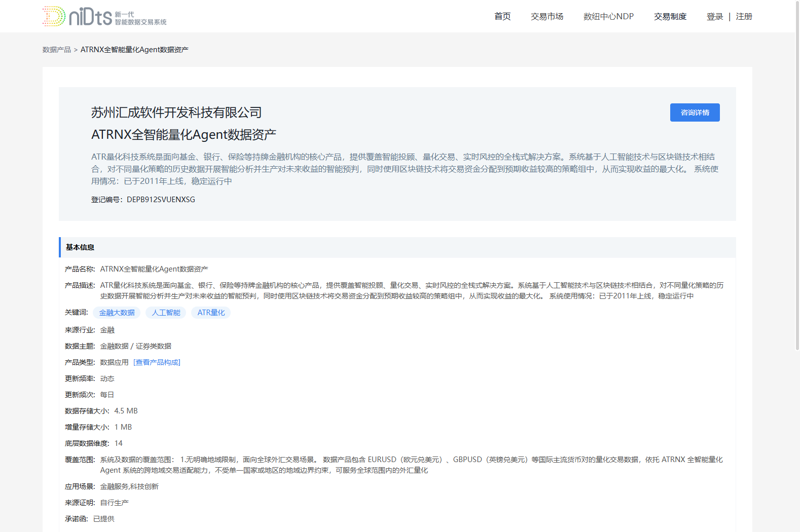This screenshot has width=800, height=532.
Task: Click the incremental size 1 MB
Action: tap(123, 427)
